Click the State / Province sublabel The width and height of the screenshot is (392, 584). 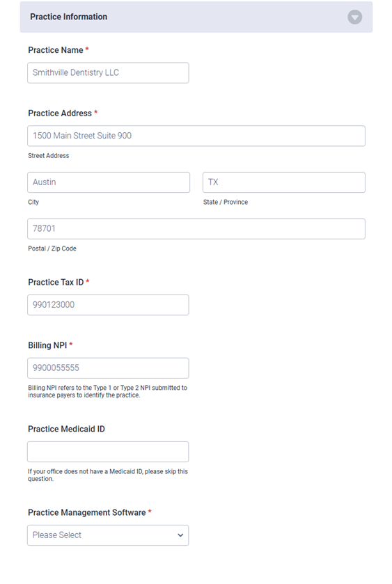(226, 203)
